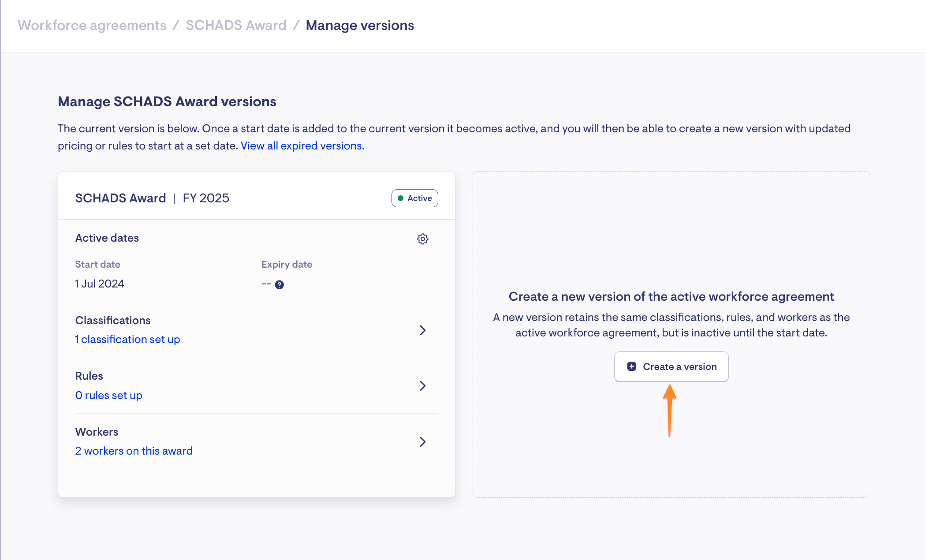Click the start date value 1 Jul 2024
925x560 pixels.
(x=100, y=284)
